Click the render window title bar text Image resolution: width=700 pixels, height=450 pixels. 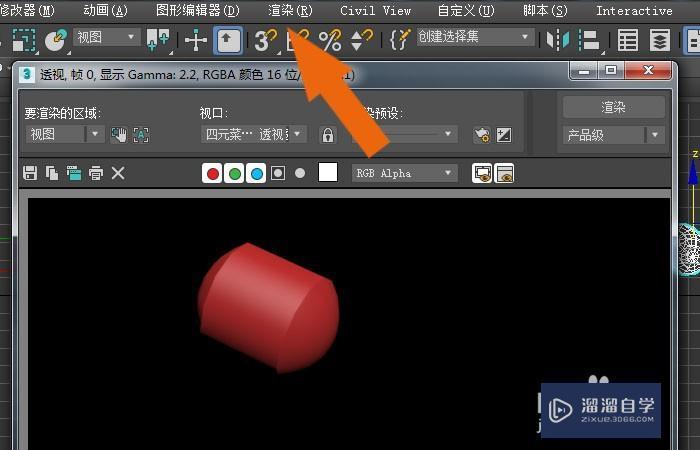[196, 75]
